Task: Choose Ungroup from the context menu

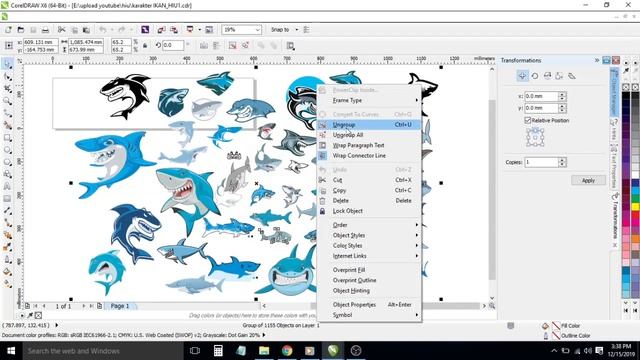Action: [369, 125]
